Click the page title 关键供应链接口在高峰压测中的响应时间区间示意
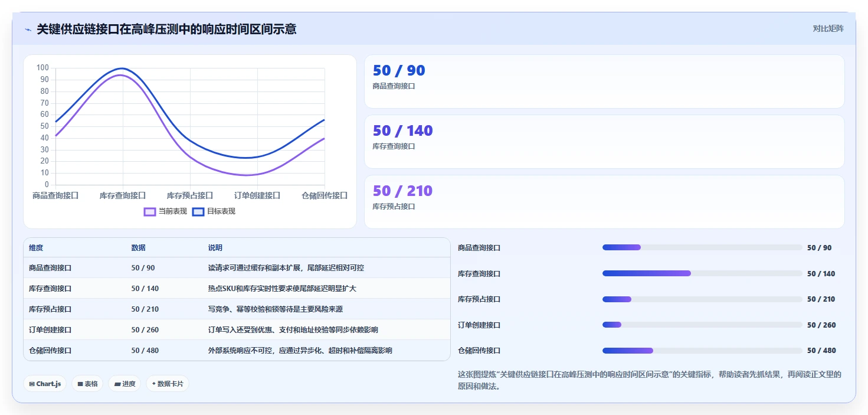 pyautogui.click(x=166, y=29)
